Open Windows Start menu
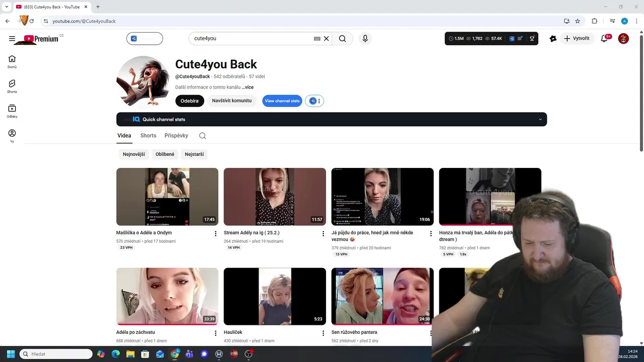 (x=11, y=354)
